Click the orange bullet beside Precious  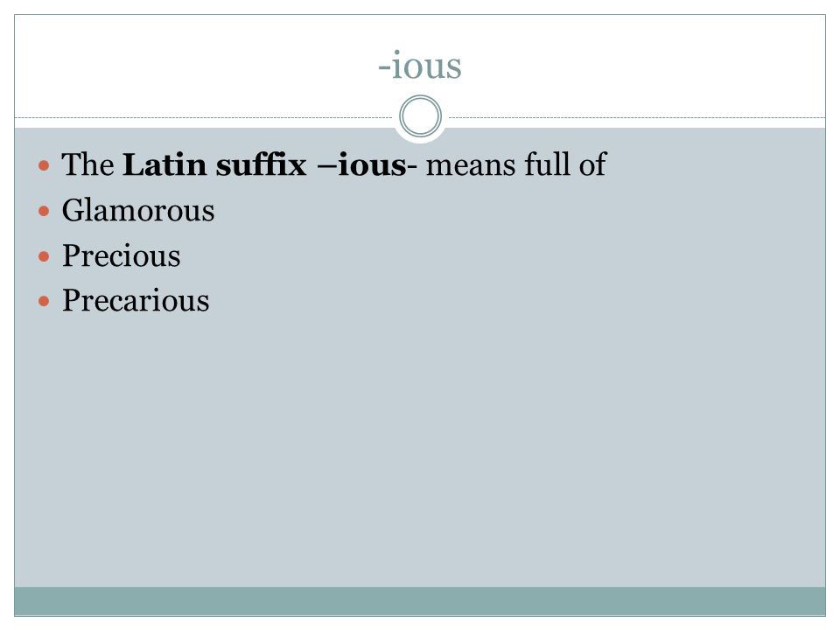(44, 256)
